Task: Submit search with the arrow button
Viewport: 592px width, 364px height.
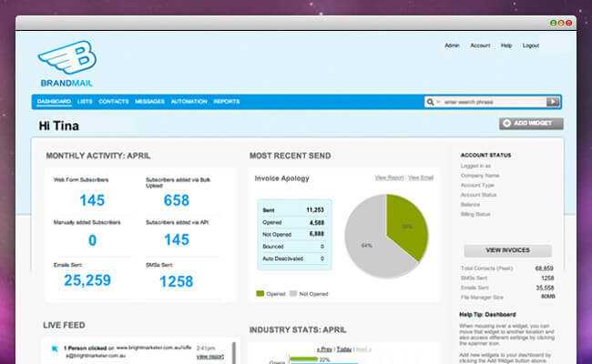Action: click(x=553, y=102)
